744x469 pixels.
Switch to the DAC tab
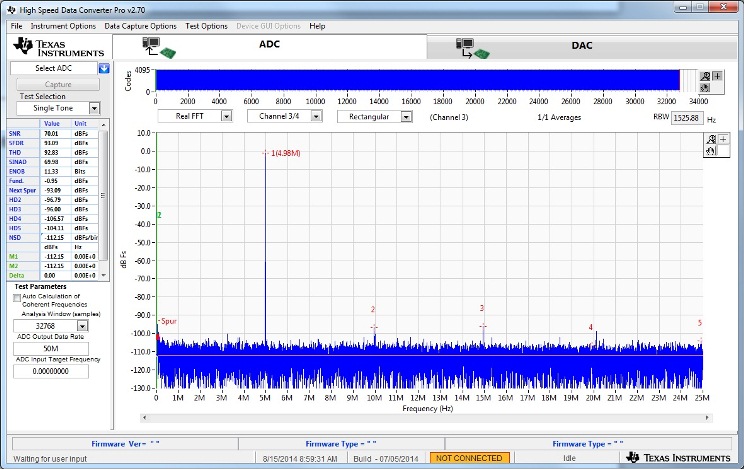(x=581, y=46)
